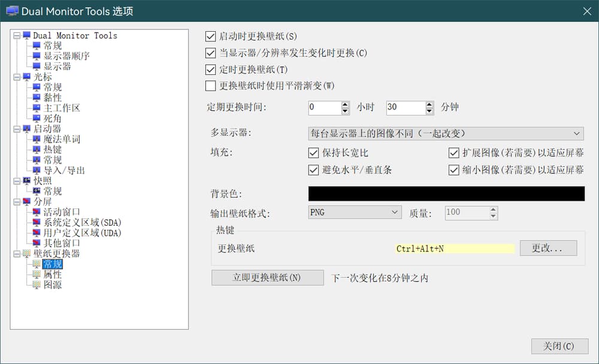This screenshot has width=599, height=364.
Task: Collapse the 启动器 tree node
Action: (17, 129)
